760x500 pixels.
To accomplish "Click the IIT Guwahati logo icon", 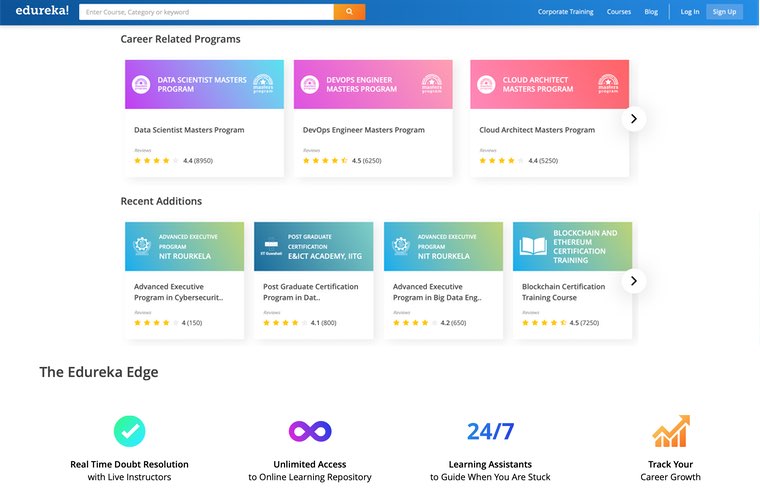I will [x=271, y=247].
